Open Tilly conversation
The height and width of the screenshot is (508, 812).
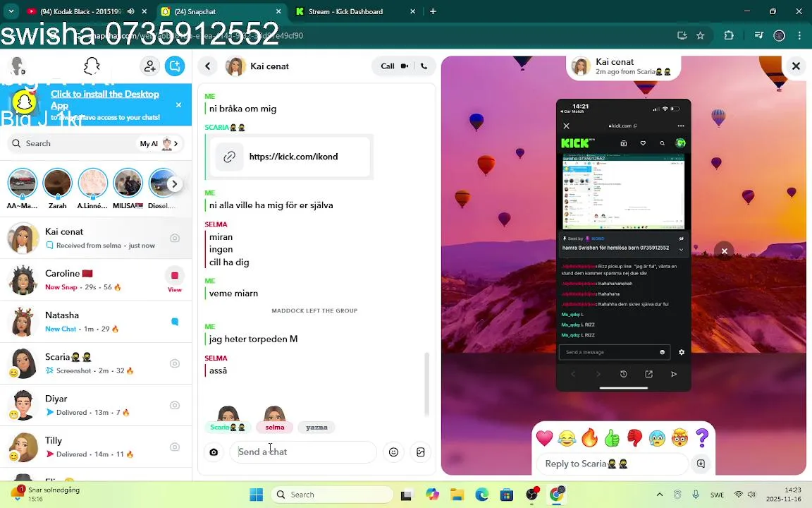[x=96, y=447]
